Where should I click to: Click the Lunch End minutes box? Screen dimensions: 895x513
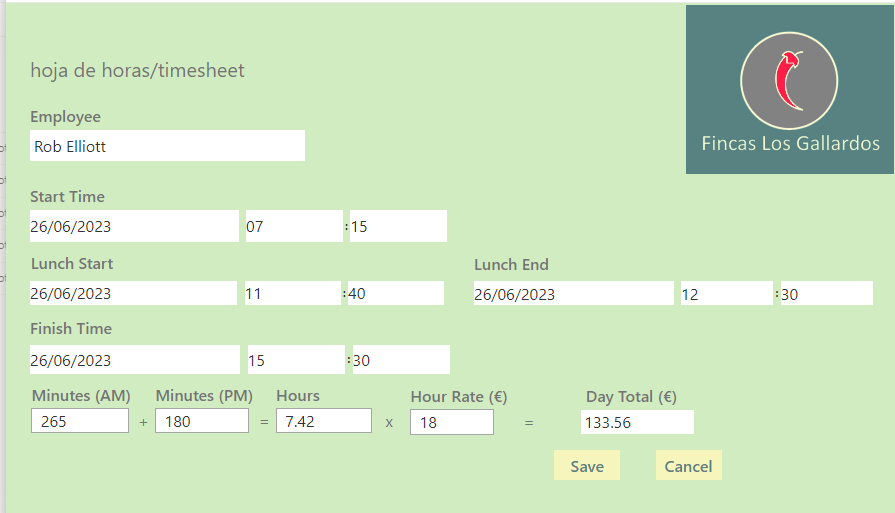point(827,293)
